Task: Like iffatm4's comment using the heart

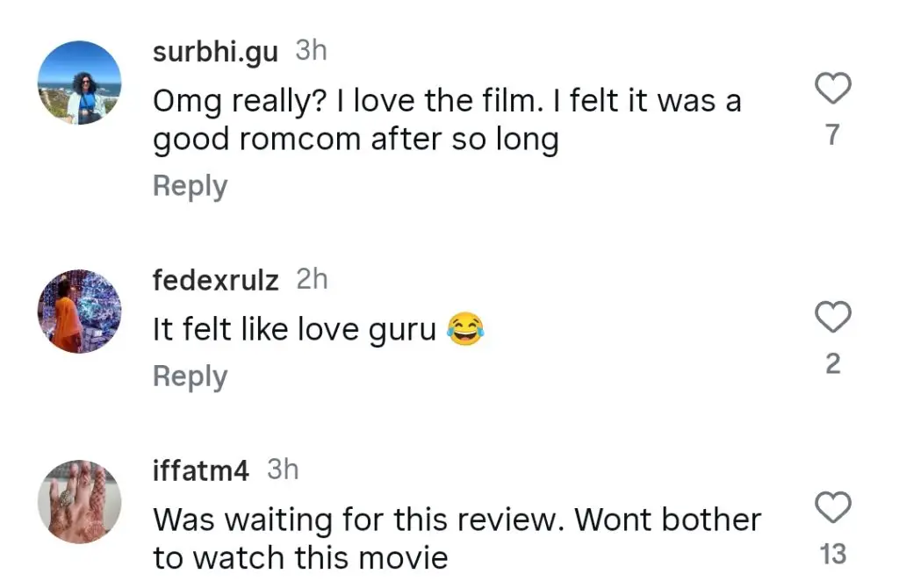Action: 833,507
